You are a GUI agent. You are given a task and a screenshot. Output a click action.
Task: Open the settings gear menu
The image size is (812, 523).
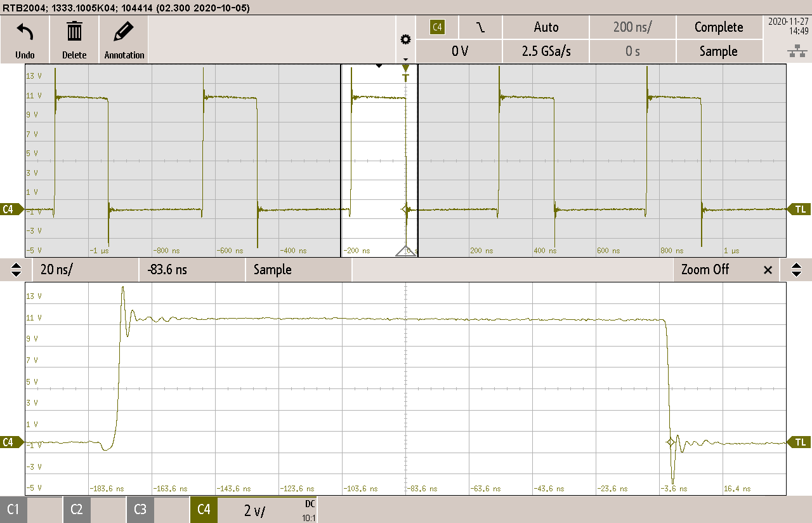405,40
